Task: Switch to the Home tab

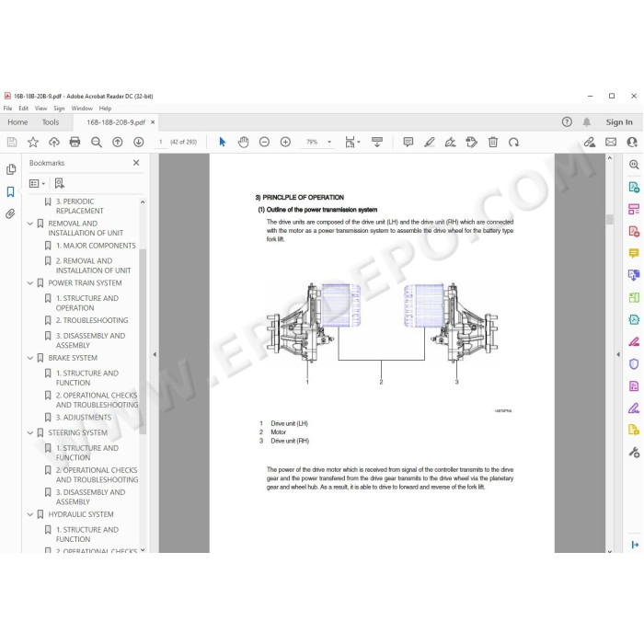Action: [17, 122]
